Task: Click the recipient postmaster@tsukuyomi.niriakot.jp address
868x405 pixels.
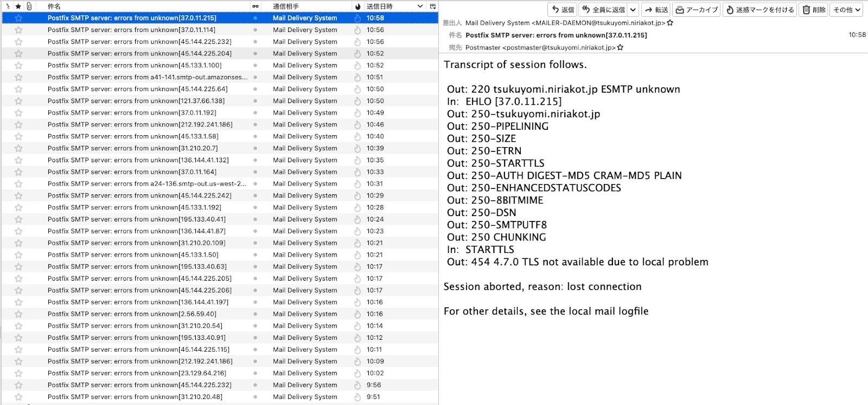Action: tap(540, 47)
